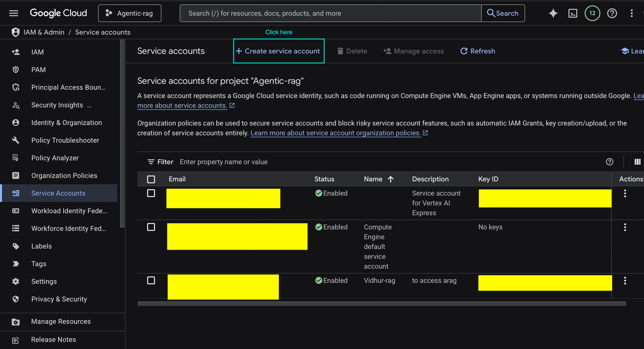Open filter options icon in the table

coord(151,162)
